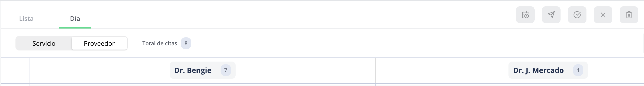Screen dimensions: 644x86
Task: Click the empty time column header cell
Action: click(x=15, y=71)
